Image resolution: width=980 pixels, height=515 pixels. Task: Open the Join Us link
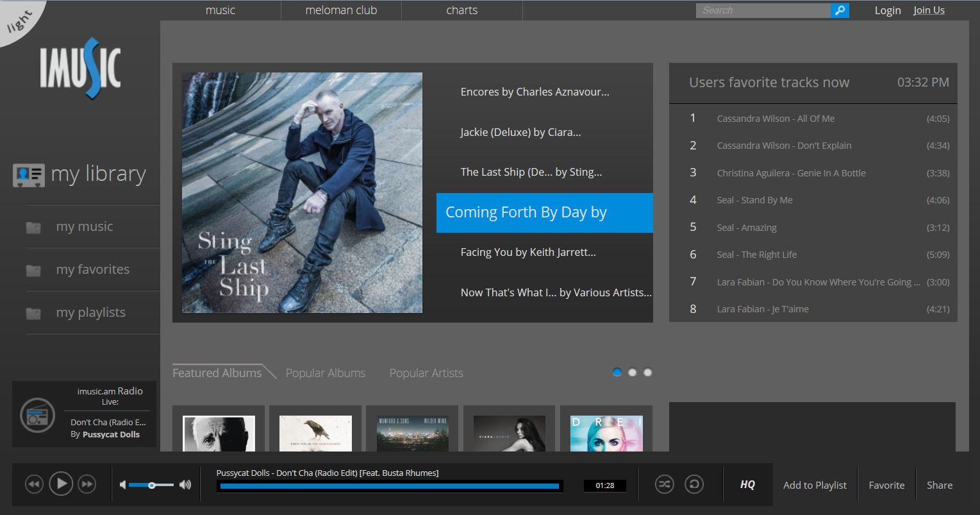(929, 10)
